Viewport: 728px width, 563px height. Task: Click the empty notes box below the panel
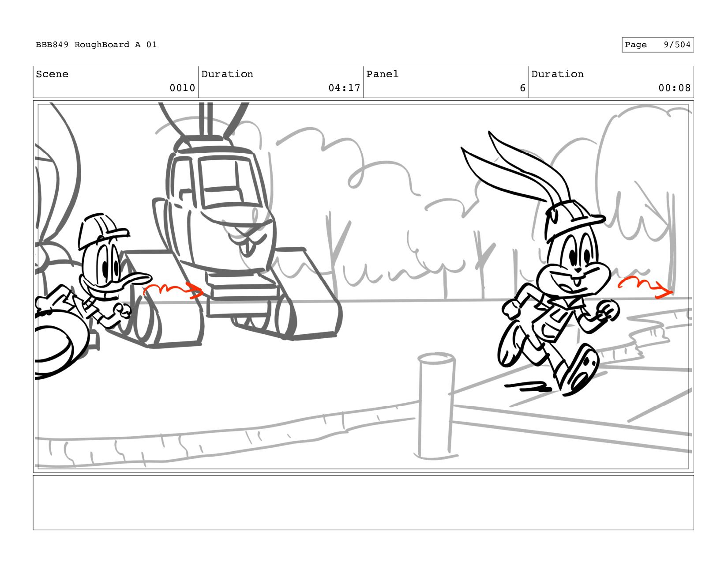click(363, 503)
